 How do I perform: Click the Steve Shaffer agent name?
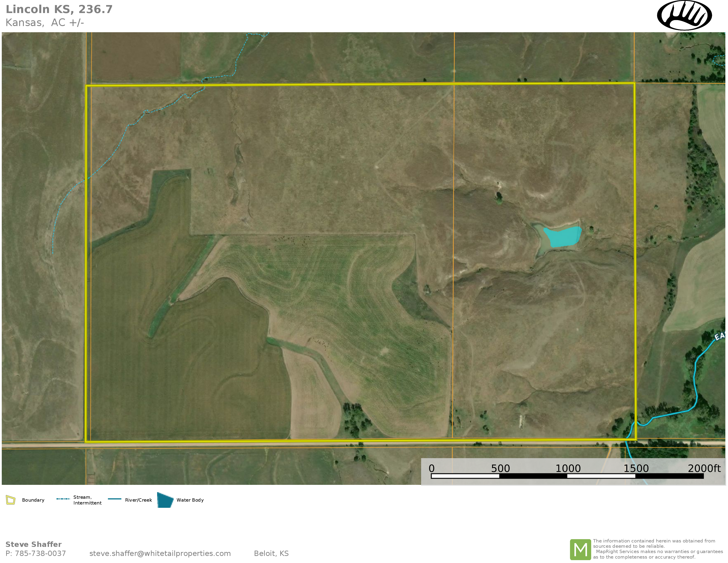click(33, 544)
